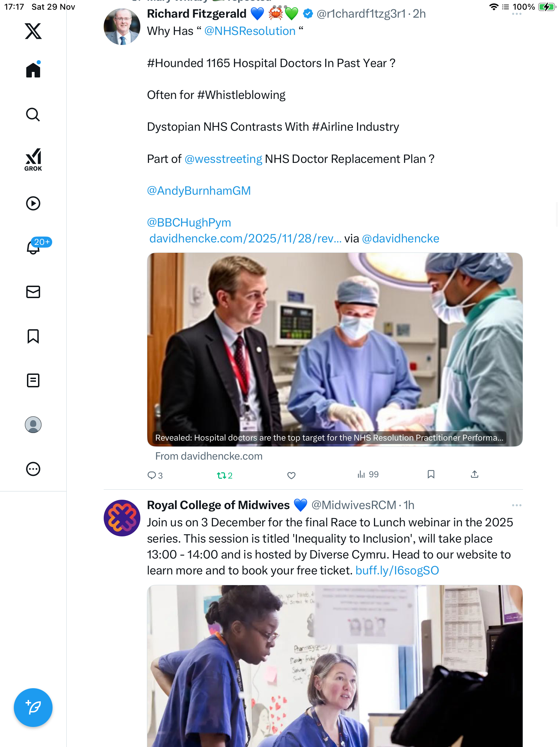Viewport: 560px width, 747px height.
Task: Undo repost on Richard Fitzgerald's post
Action: click(x=224, y=476)
